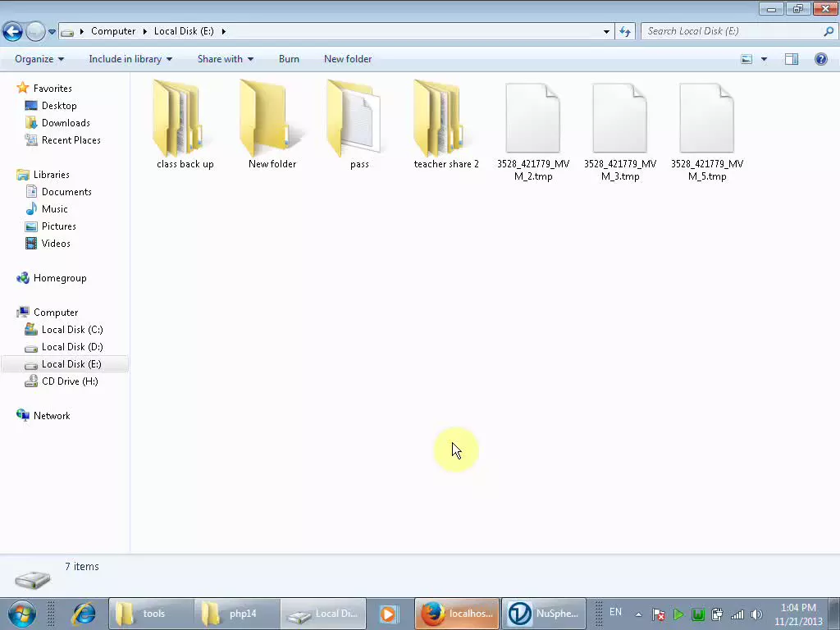Open the Firefox localhost taskbar button
This screenshot has width=840, height=630.
click(456, 613)
